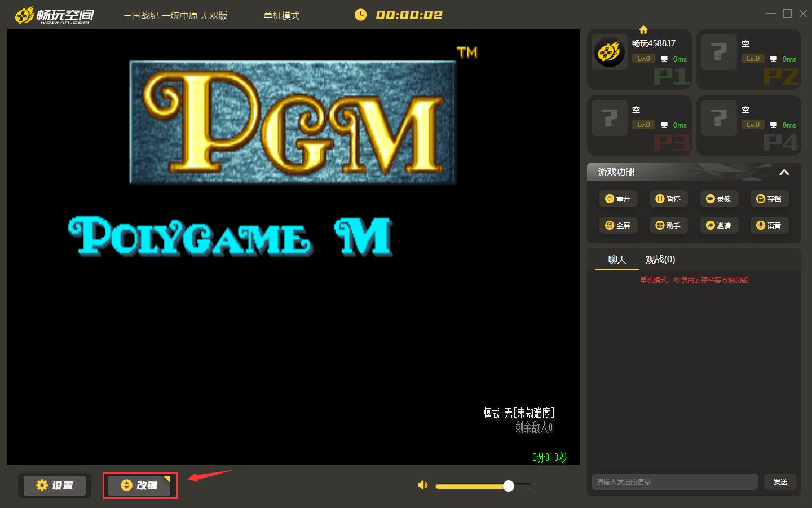The width and height of the screenshot is (812, 508).
Task: Switch to the 聊天 tab
Action: tap(617, 260)
